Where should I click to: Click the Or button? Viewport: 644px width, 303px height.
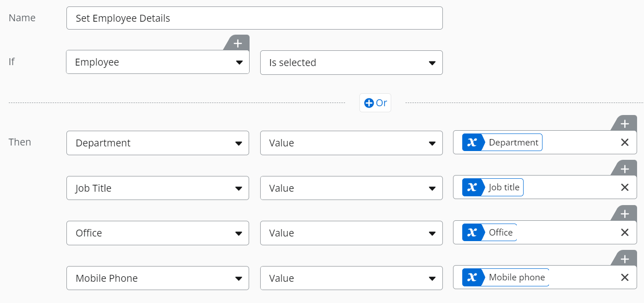(376, 103)
